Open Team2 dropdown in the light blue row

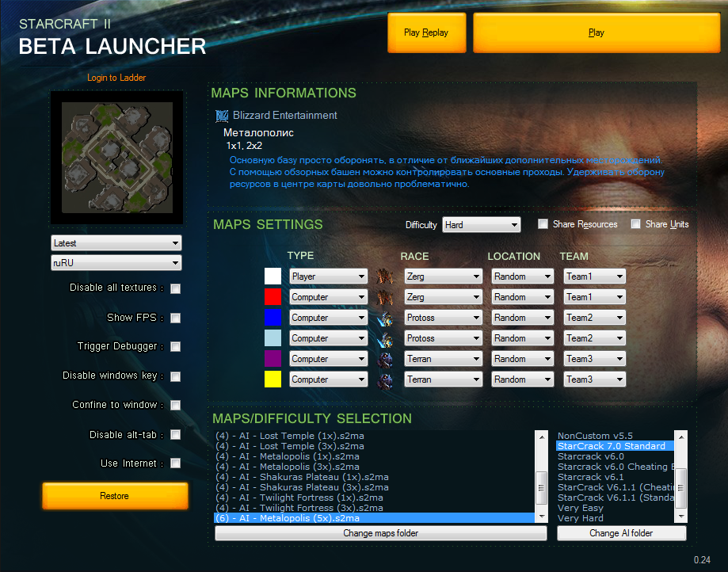595,338
